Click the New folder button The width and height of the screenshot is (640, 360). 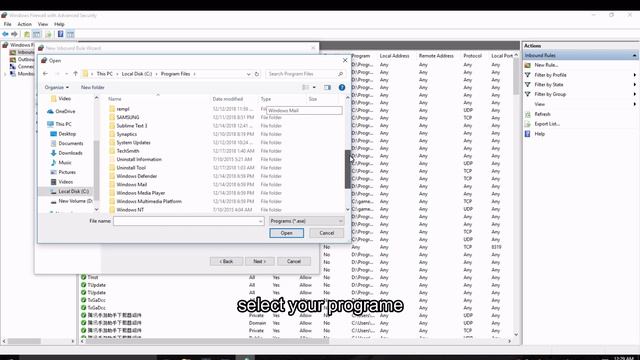93,87
